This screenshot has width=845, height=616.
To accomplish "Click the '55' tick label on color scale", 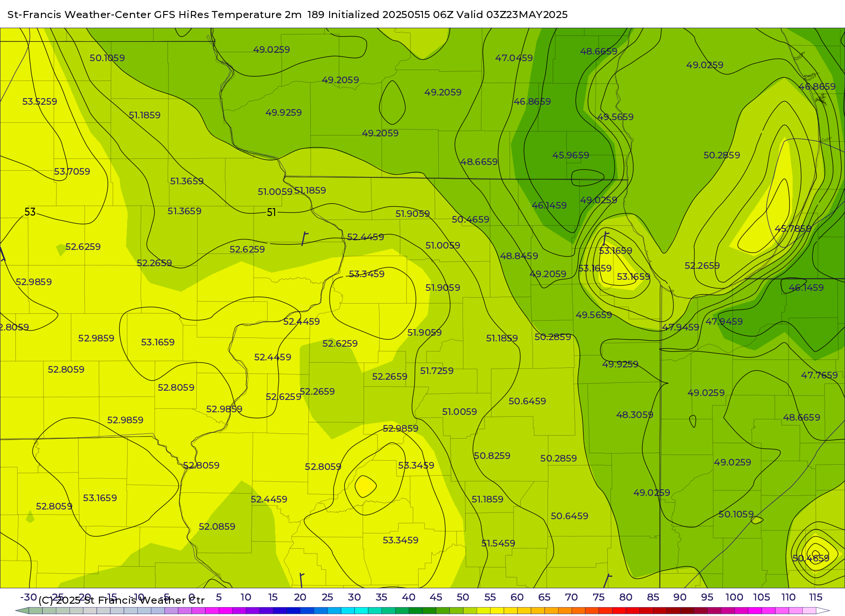I will [490, 597].
